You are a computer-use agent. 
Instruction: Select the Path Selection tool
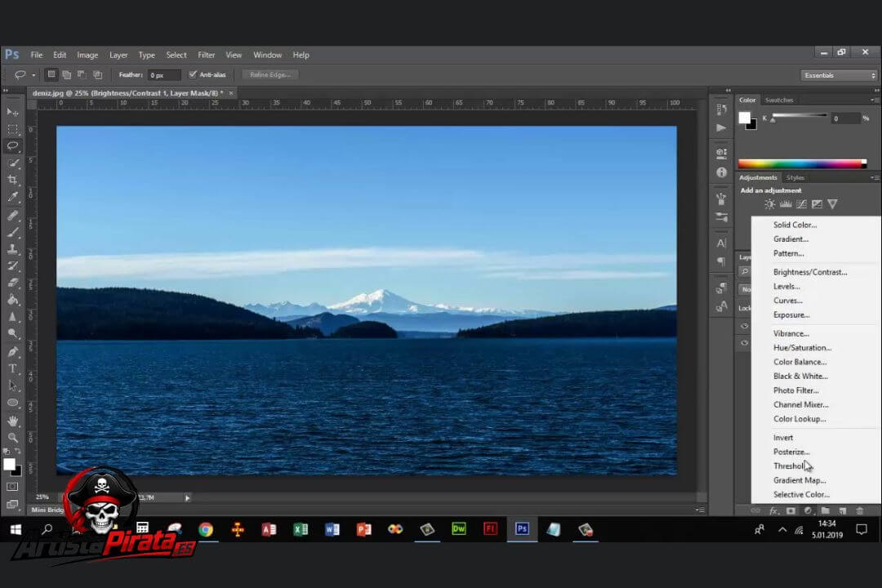12,386
